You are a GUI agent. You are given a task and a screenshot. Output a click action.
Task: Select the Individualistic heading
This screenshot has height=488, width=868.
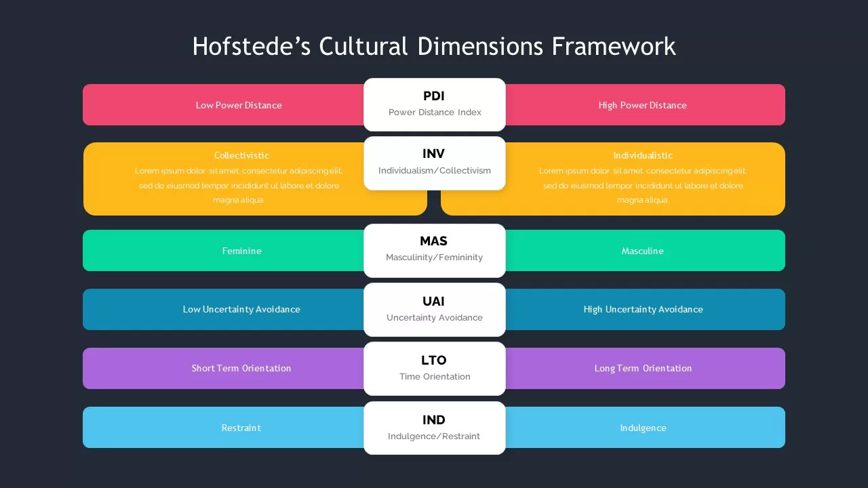point(643,155)
